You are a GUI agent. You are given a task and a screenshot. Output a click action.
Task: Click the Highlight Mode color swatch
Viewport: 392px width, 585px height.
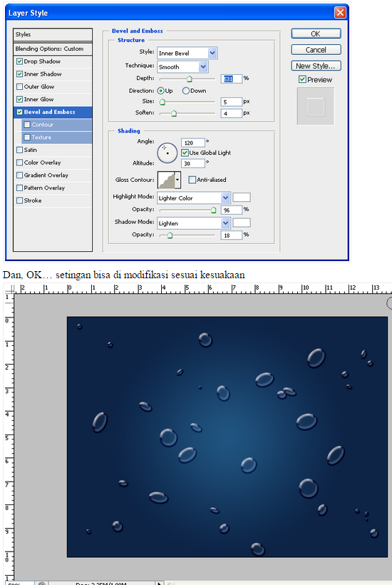pos(242,198)
